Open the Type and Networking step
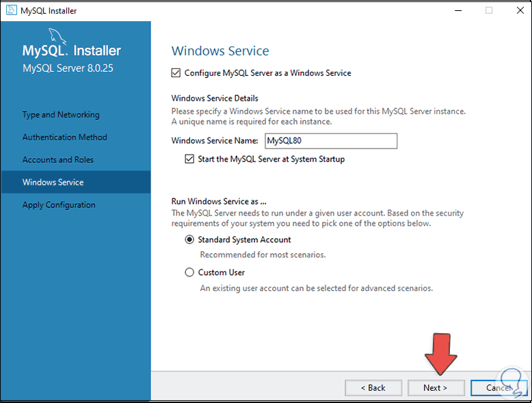The width and height of the screenshot is (532, 403). [61, 115]
